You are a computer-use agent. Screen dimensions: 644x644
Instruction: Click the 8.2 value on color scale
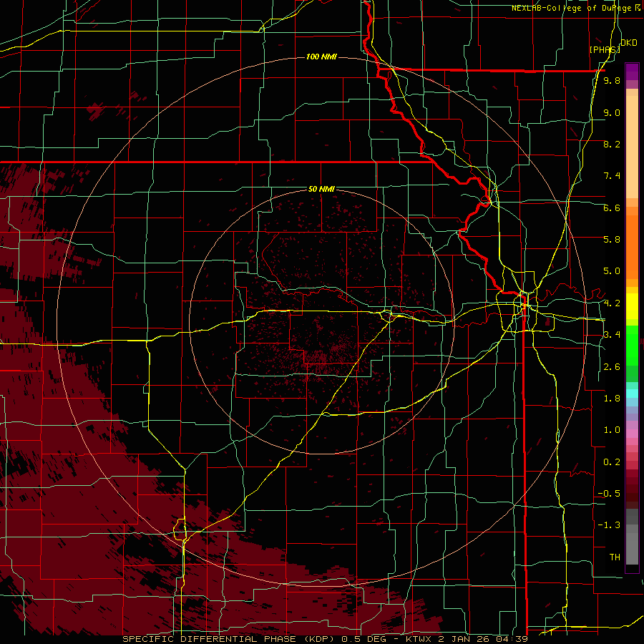click(612, 144)
